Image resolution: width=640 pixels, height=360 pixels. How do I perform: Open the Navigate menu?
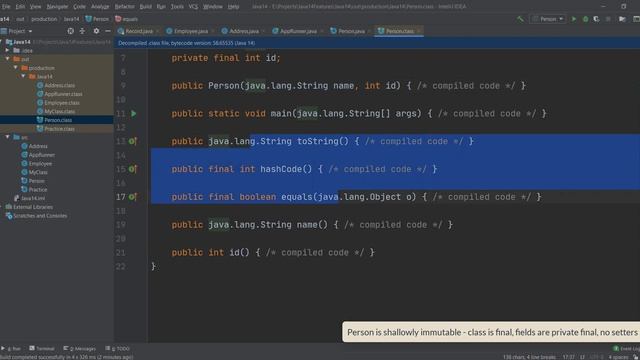(x=57, y=7)
